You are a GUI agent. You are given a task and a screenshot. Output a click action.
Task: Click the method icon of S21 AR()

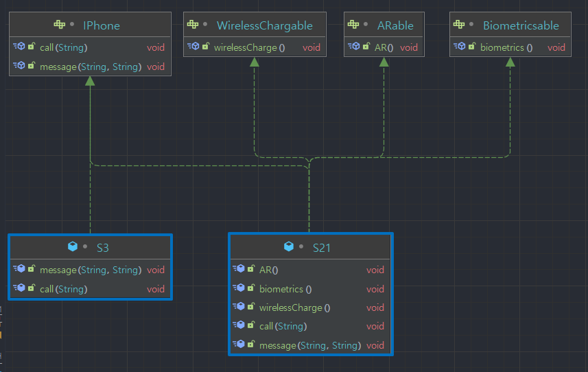click(239, 269)
